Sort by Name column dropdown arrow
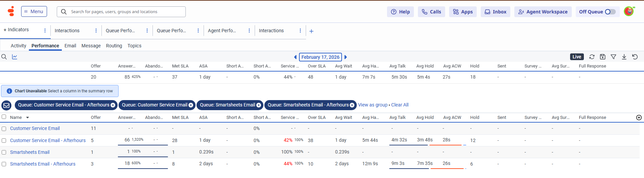The width and height of the screenshot is (644, 178). pyautogui.click(x=28, y=118)
